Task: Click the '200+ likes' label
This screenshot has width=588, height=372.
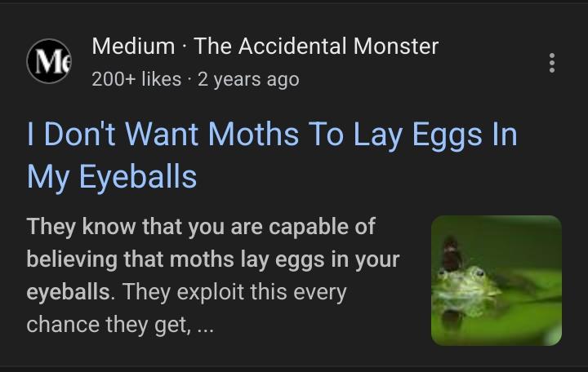Action: (x=136, y=79)
